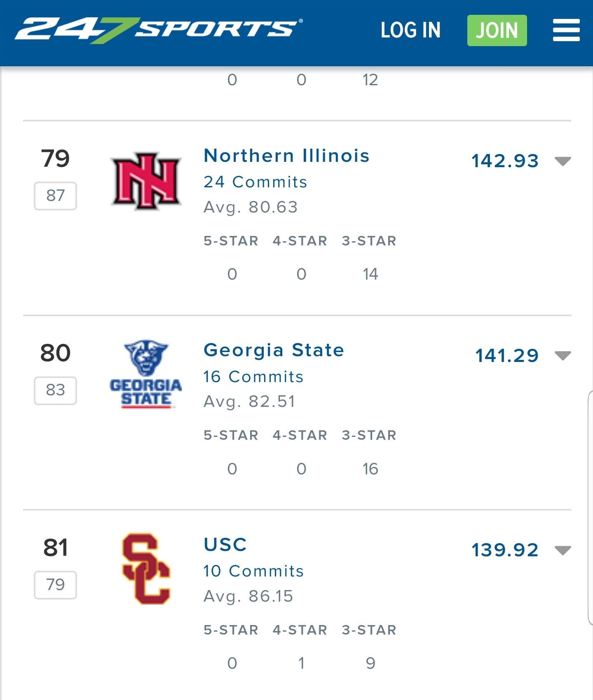View Northern Illinois 24 Commits

pyautogui.click(x=255, y=182)
